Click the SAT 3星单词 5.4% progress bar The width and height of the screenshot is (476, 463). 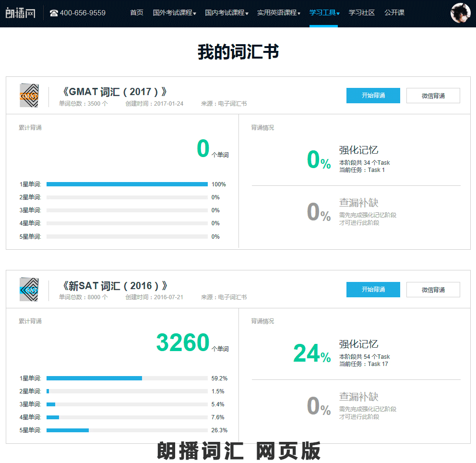127,404
